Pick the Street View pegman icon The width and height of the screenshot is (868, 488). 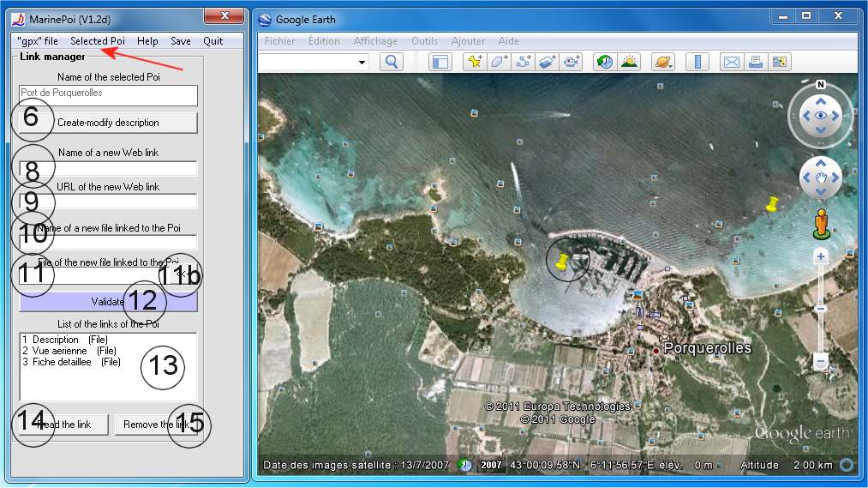pos(822,224)
